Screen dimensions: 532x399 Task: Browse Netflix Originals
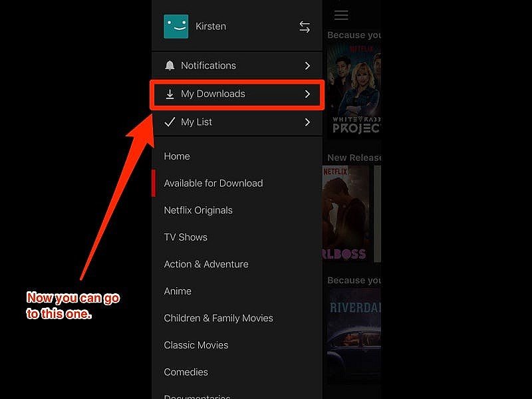[198, 210]
